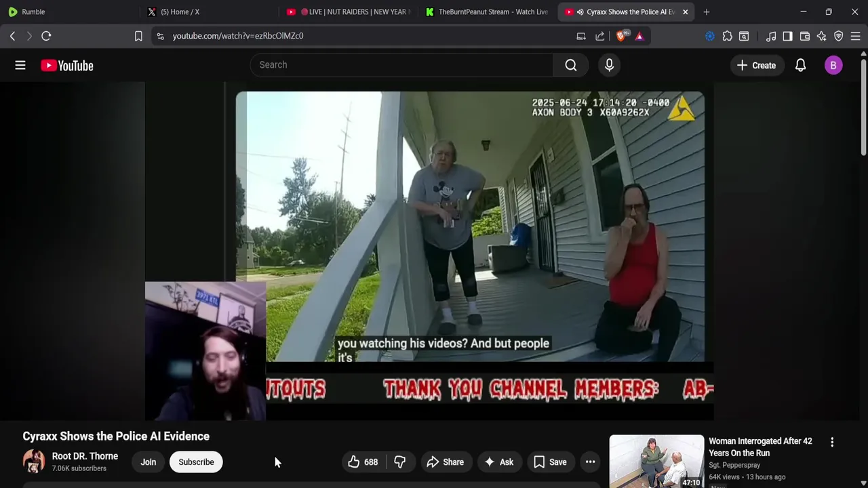Subscribe to Root DR. Thorne
868x488 pixels.
[x=196, y=462]
